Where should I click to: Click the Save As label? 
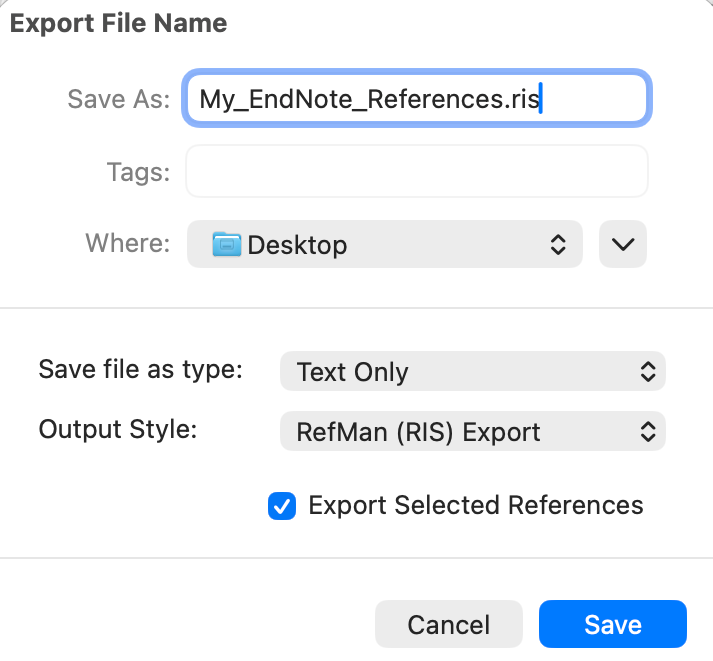[x=119, y=98]
